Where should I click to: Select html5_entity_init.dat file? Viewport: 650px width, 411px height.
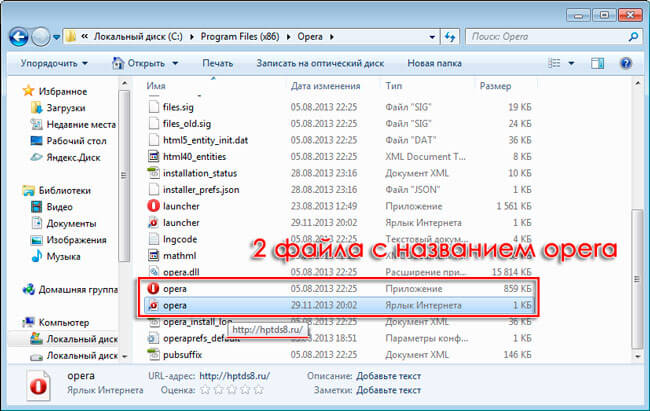coord(205,140)
